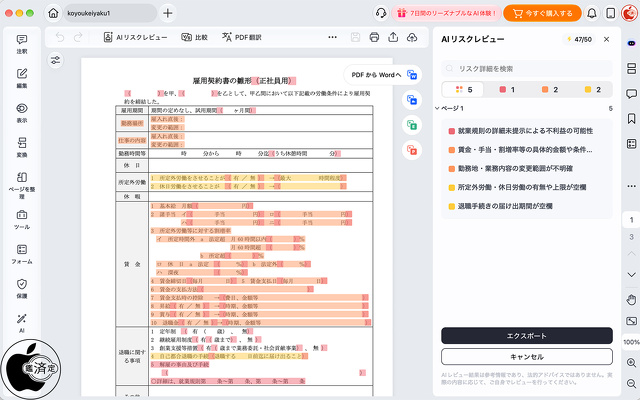Convert PDF to PowerPoint icon
This screenshot has height=400, width=640.
click(x=412, y=150)
